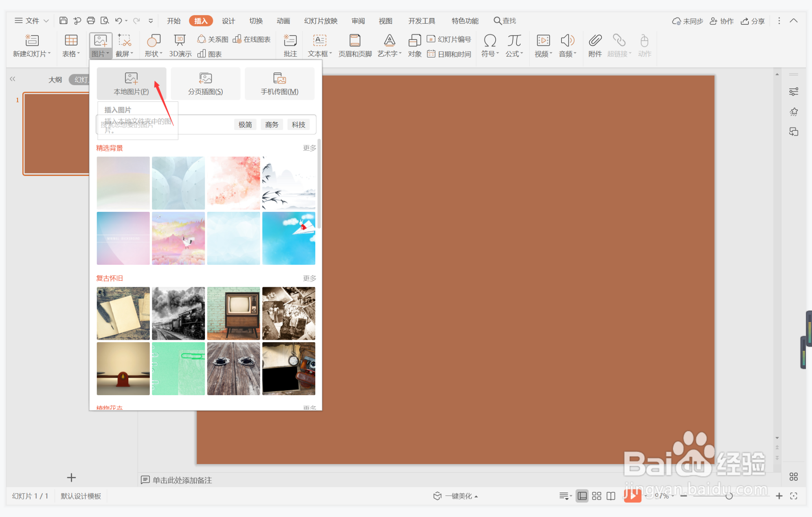Screen dimensions: 812x517
Task: Open the Table (表格) insert tool
Action: point(71,46)
